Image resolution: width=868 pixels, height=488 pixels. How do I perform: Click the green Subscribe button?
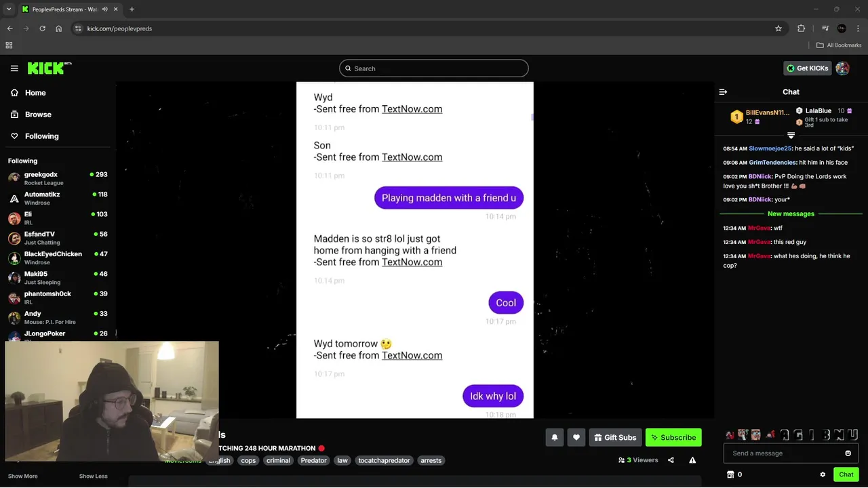point(673,438)
